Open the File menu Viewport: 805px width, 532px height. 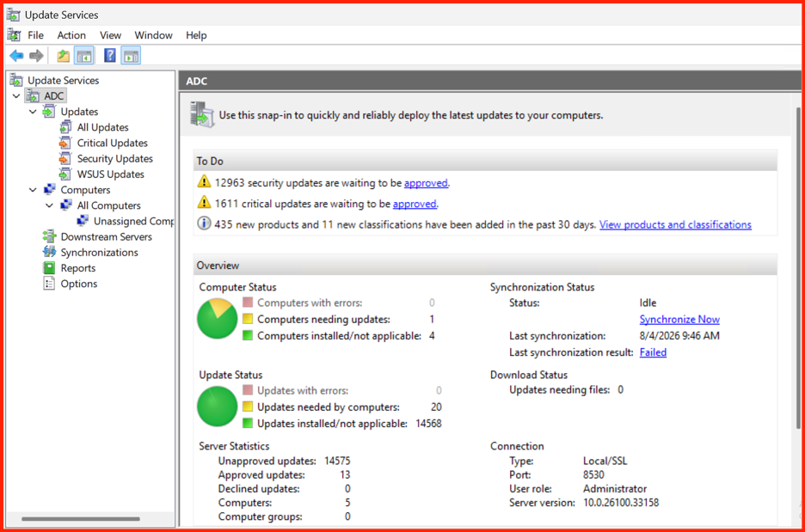[x=35, y=35]
